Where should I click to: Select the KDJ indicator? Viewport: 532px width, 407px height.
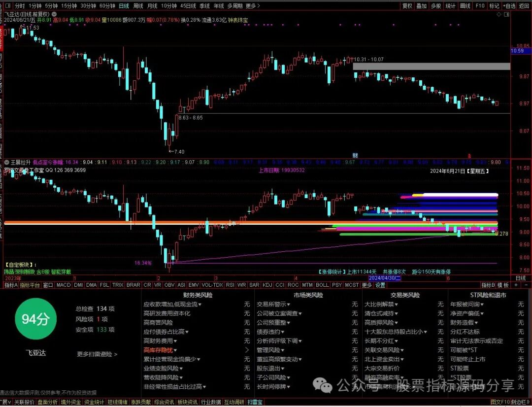[x=267, y=285]
